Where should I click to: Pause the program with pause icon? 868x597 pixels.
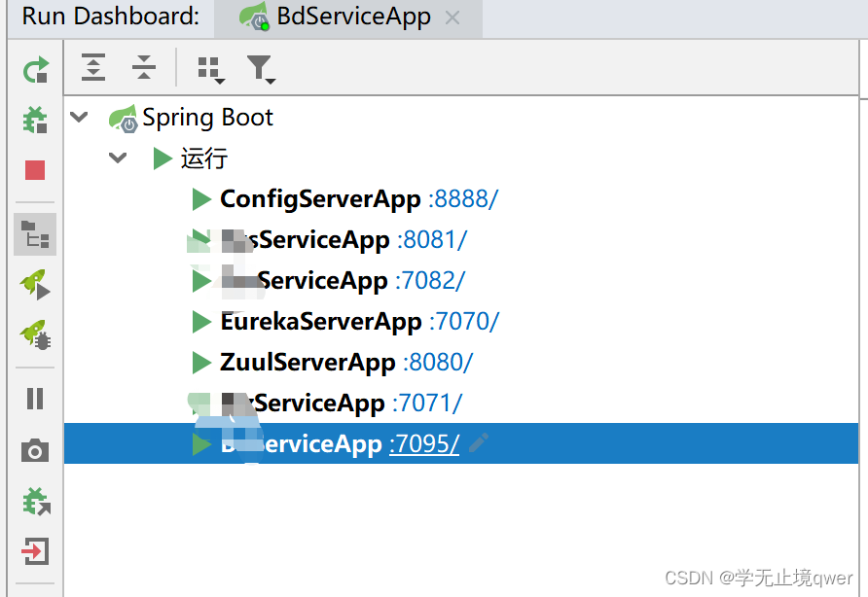point(35,399)
